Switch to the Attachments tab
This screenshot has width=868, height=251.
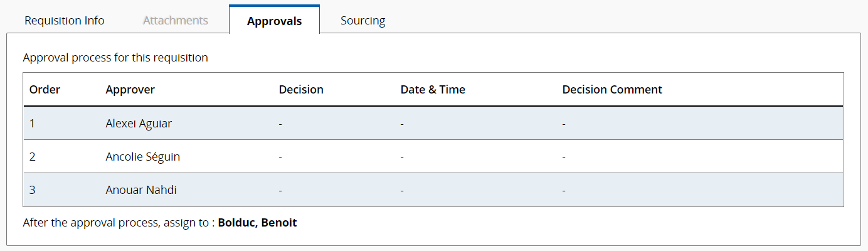click(176, 20)
